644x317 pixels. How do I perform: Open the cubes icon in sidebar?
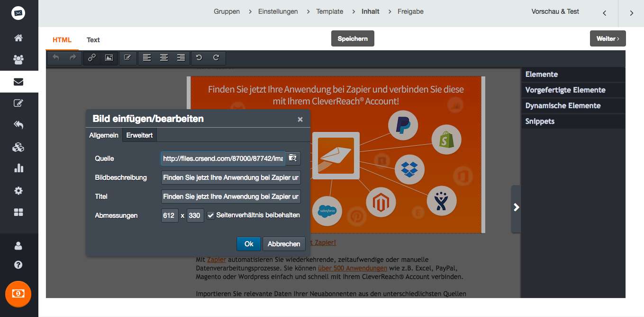18,147
